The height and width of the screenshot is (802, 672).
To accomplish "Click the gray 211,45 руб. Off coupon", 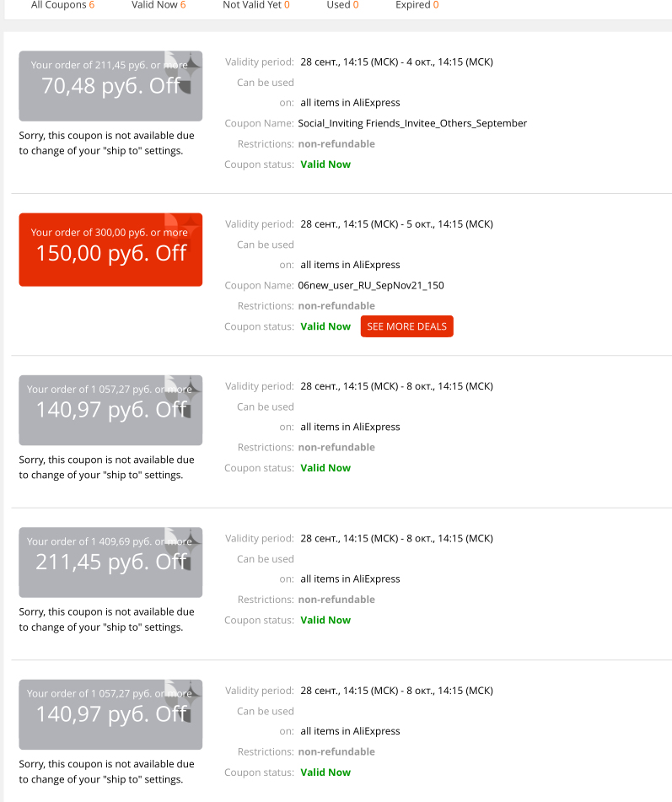I will (x=110, y=562).
